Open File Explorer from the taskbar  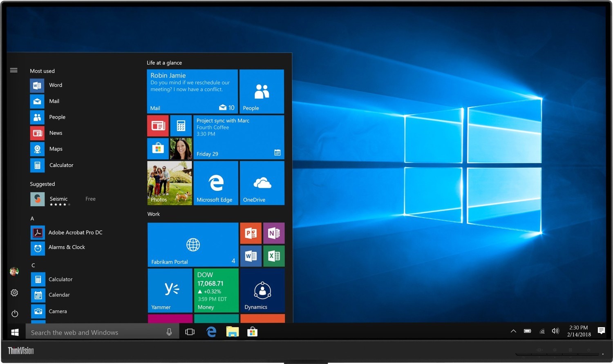click(x=232, y=332)
